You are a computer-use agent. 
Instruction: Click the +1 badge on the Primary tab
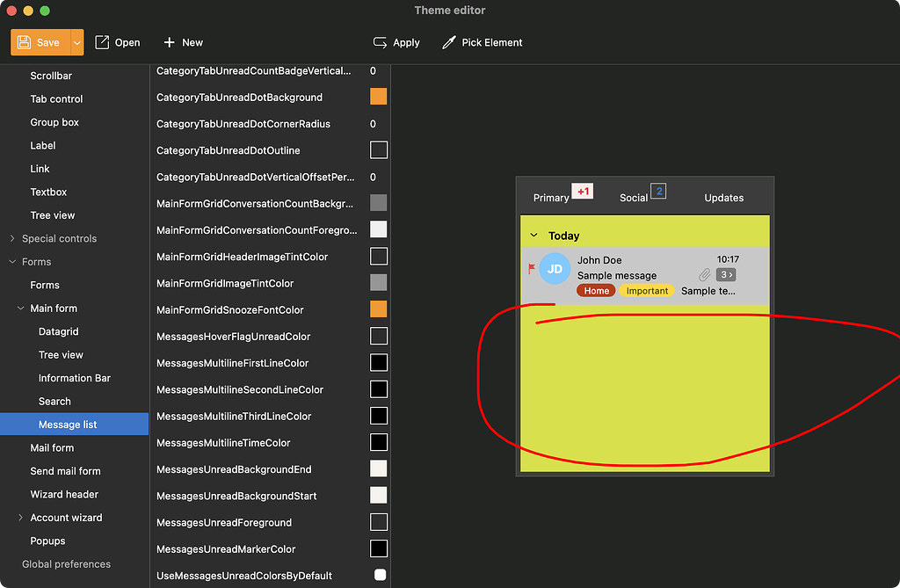[584, 190]
